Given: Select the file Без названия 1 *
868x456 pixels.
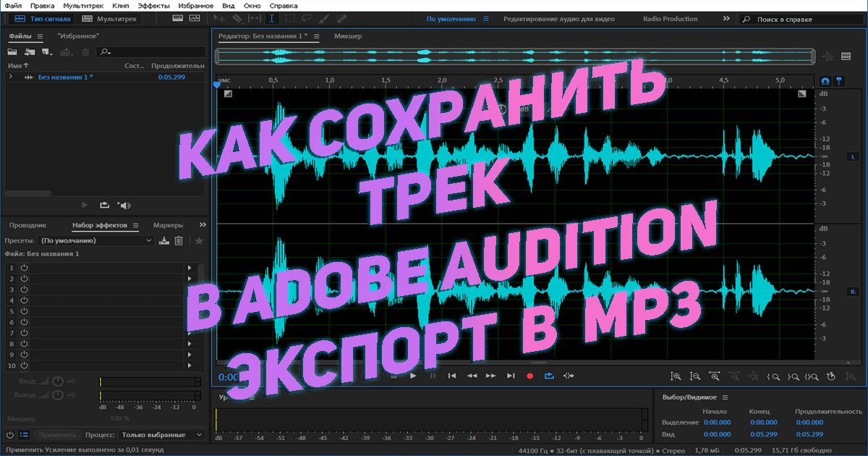Looking at the screenshot, I should pos(65,77).
